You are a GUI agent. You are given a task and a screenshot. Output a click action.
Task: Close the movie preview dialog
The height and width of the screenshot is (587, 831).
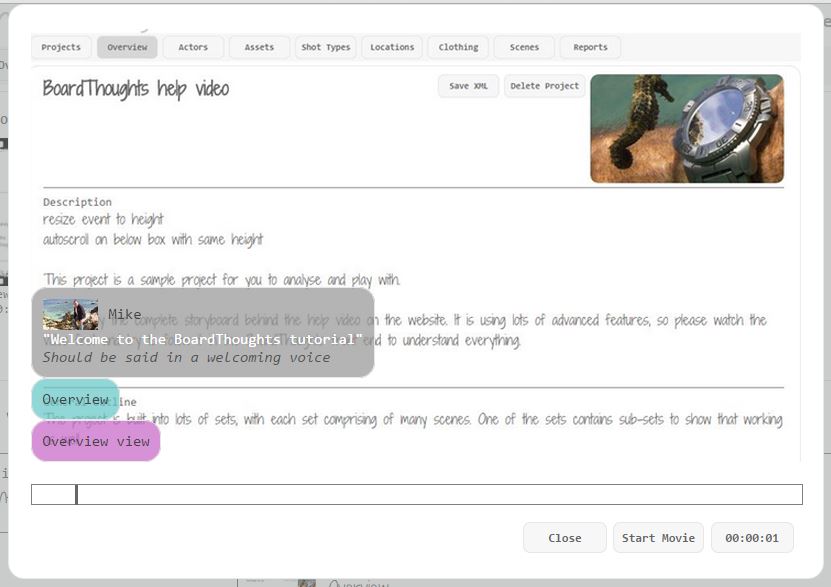click(x=564, y=538)
